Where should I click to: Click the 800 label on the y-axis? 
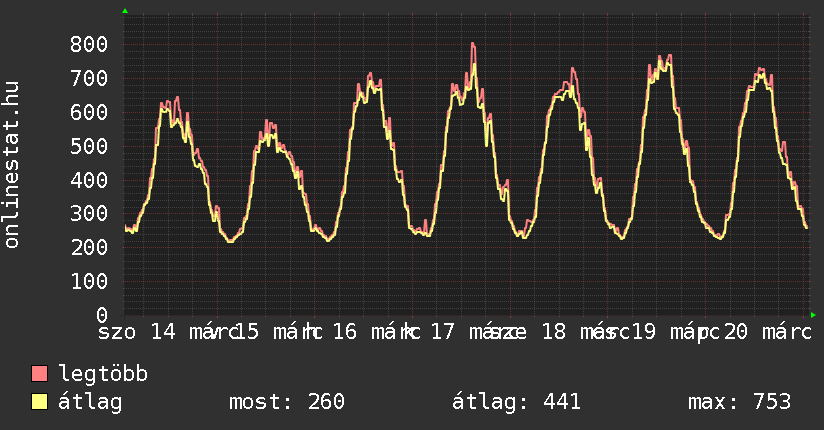pyautogui.click(x=89, y=44)
